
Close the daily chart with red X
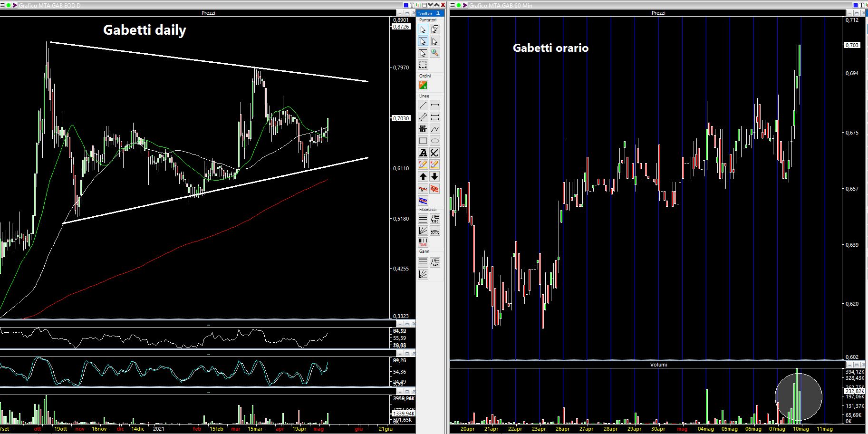[x=443, y=5]
